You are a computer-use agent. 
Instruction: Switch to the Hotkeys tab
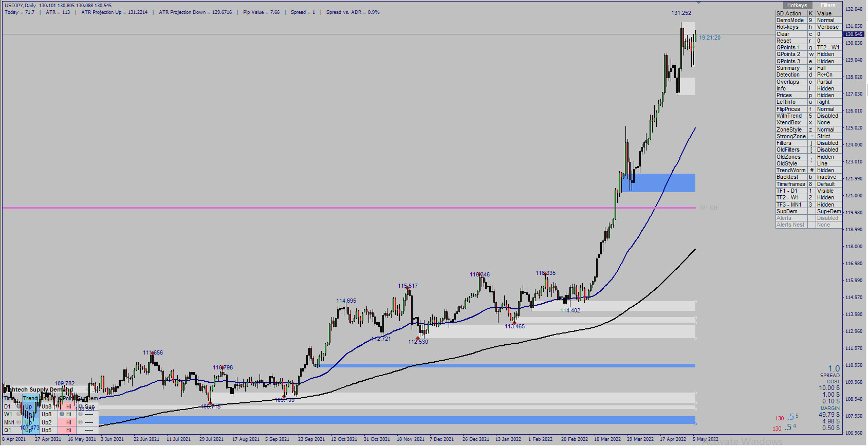pos(797,5)
